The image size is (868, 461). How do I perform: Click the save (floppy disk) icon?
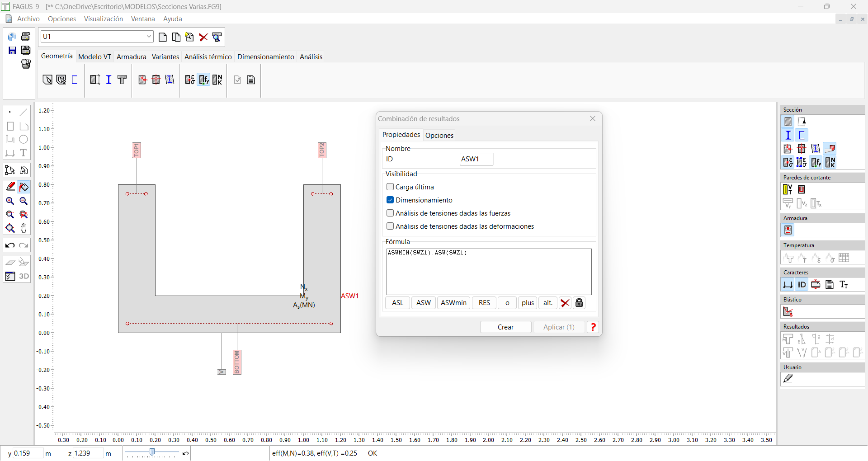click(x=12, y=51)
